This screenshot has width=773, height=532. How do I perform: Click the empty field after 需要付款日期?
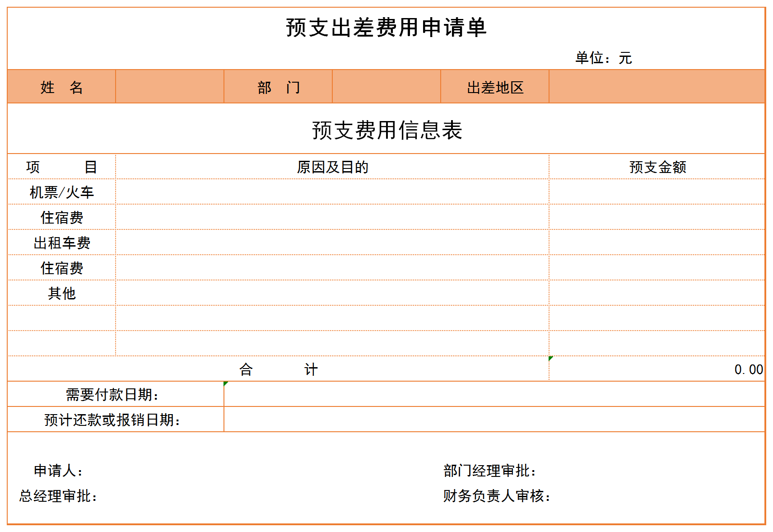(494, 394)
